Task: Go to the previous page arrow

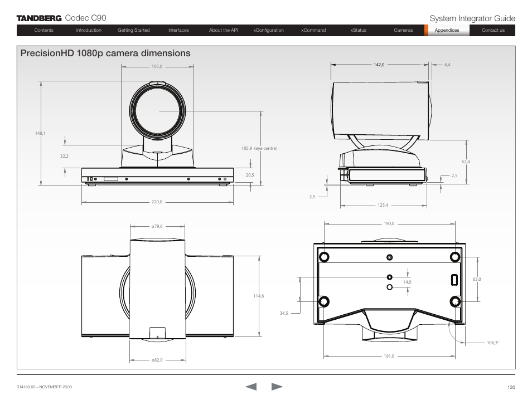Action: click(251, 387)
